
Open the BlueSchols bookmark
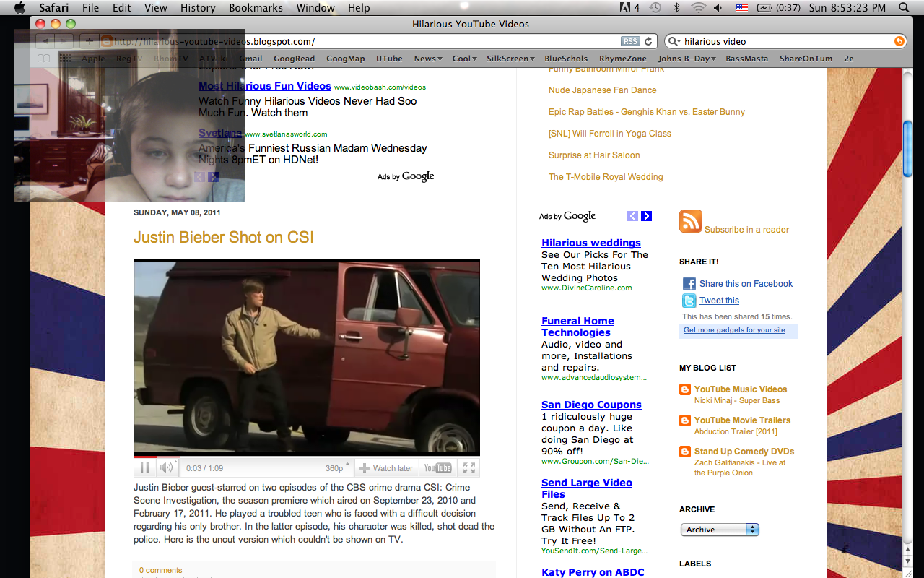pos(566,59)
